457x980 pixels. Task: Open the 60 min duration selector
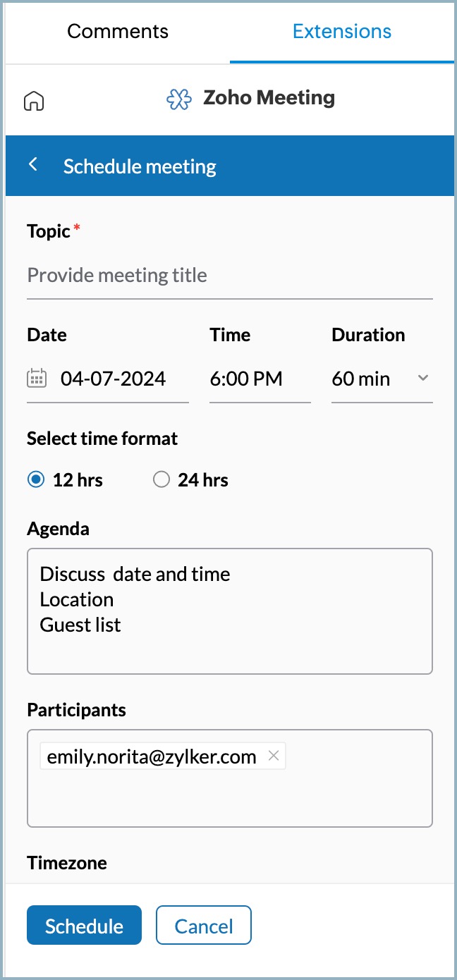coord(361,379)
